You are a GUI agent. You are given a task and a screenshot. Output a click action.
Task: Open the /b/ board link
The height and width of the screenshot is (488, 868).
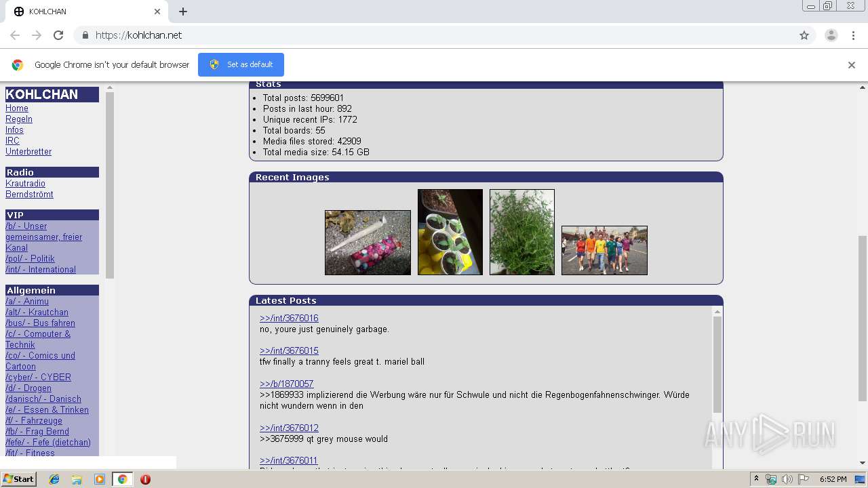coord(44,237)
